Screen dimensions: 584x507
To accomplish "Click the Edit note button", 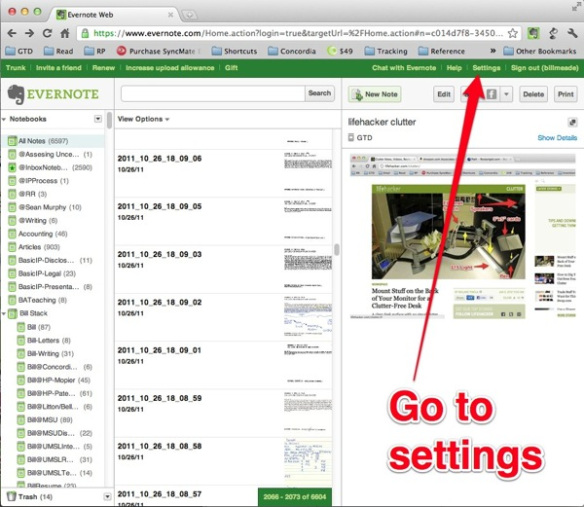I will click(x=444, y=94).
